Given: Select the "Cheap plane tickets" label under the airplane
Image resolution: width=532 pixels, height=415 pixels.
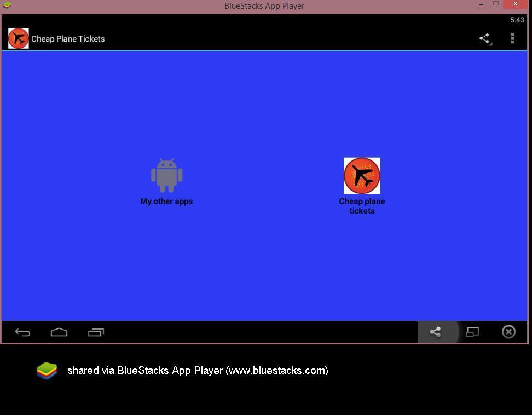Looking at the screenshot, I should (x=362, y=206).
